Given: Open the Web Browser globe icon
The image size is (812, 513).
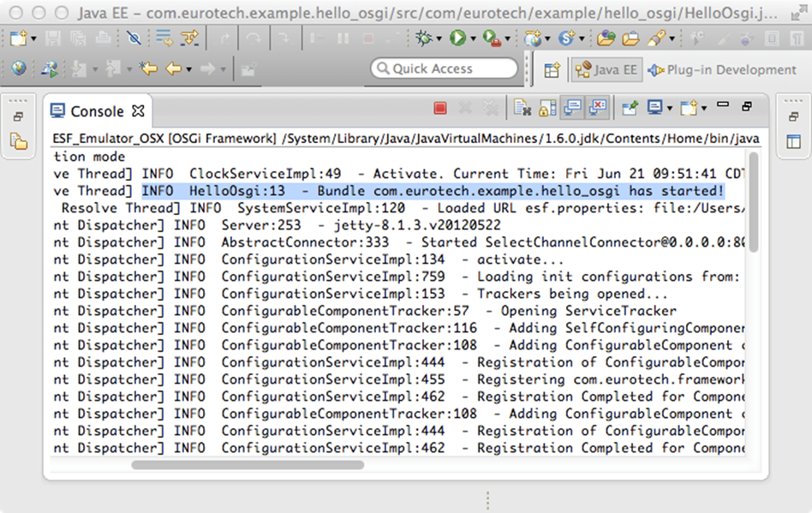Looking at the screenshot, I should (18, 69).
